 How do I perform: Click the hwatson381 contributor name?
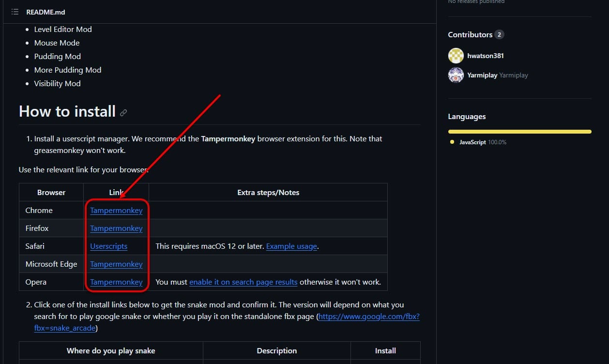pyautogui.click(x=485, y=56)
